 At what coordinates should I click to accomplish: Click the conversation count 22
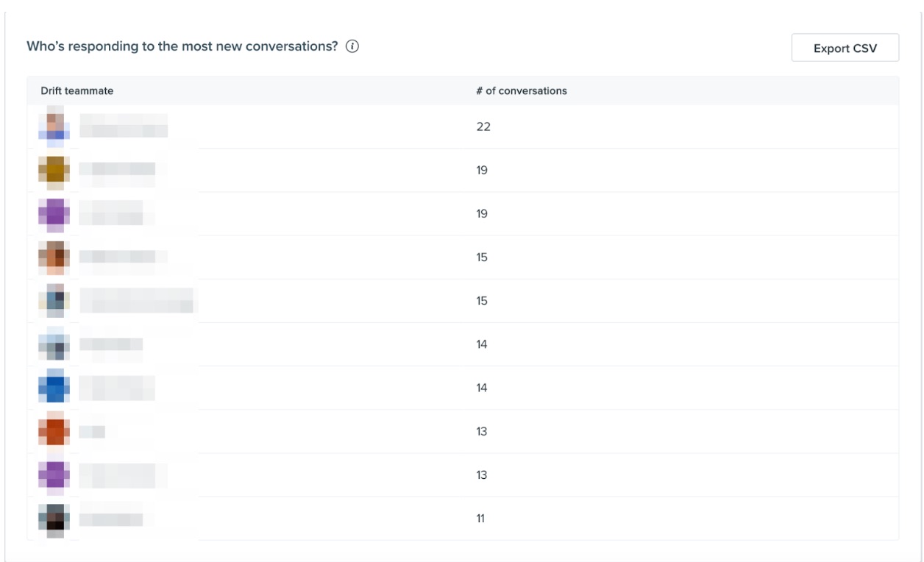pos(483,127)
